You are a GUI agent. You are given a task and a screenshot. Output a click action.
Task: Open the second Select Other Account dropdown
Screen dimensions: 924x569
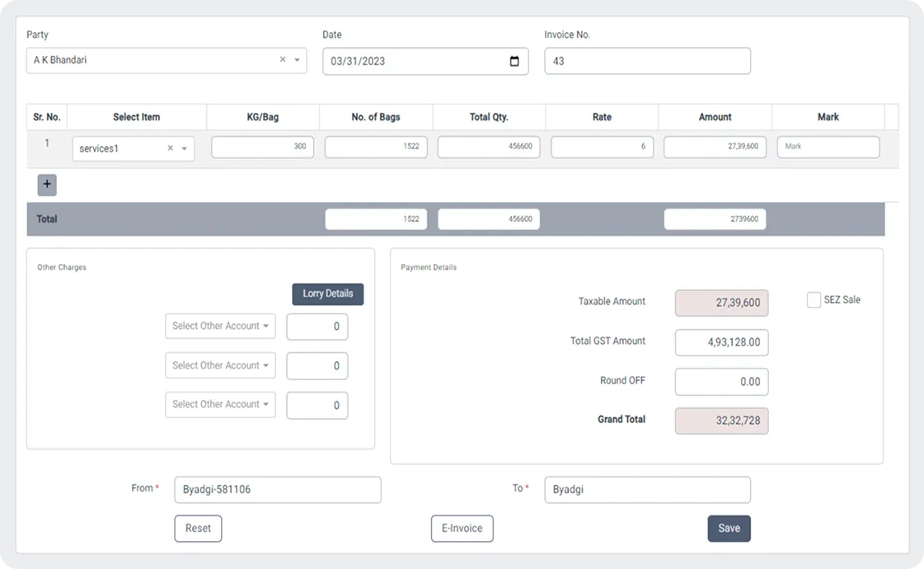pos(220,365)
